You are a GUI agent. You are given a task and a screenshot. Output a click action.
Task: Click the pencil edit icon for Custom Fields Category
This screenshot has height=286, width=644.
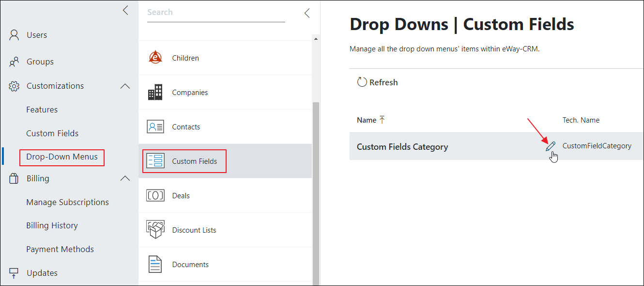tap(551, 146)
